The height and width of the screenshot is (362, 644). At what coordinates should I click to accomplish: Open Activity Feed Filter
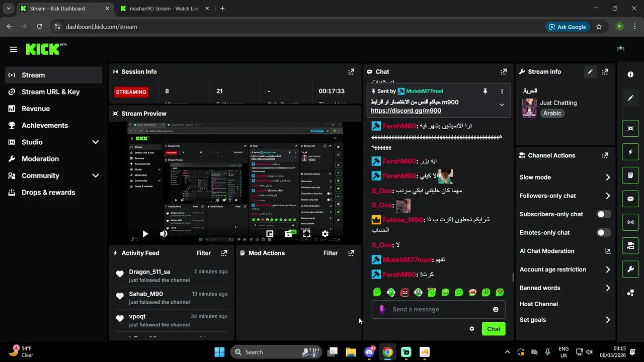[x=204, y=253]
